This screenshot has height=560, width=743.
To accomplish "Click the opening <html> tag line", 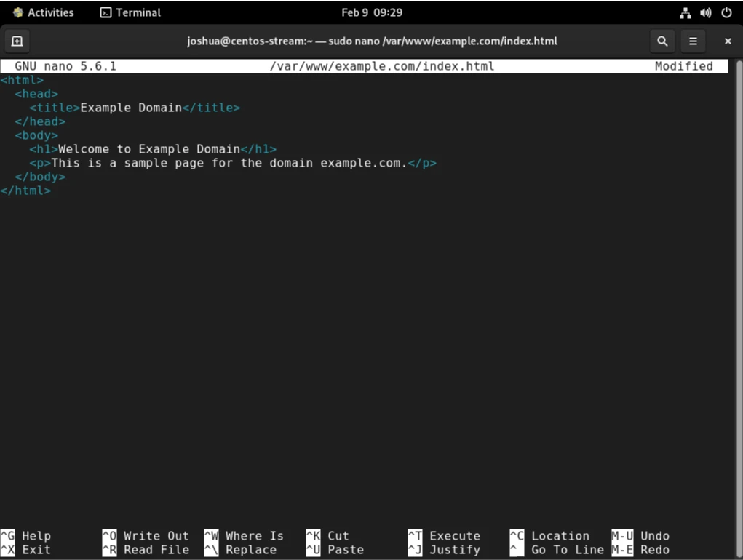I will (x=22, y=80).
